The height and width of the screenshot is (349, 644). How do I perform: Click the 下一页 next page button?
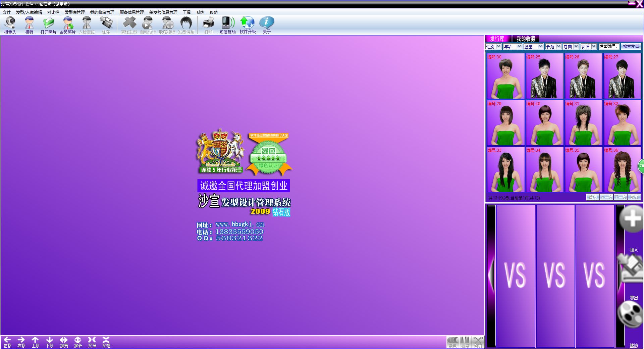tap(620, 197)
